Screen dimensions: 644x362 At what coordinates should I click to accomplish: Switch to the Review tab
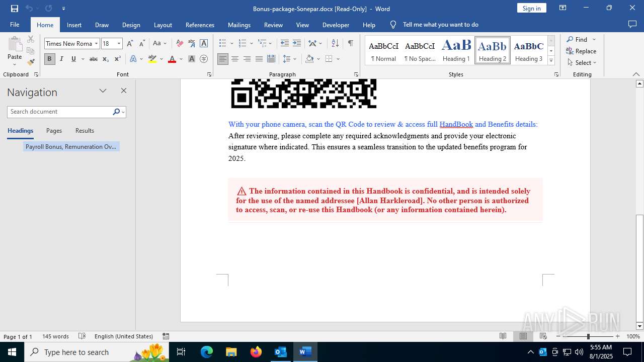(x=273, y=25)
